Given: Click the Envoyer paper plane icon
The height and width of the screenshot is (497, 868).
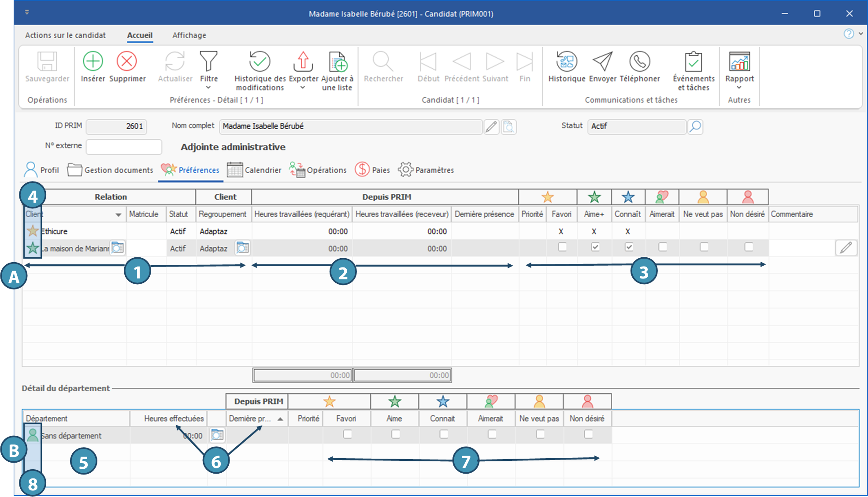Looking at the screenshot, I should point(602,62).
